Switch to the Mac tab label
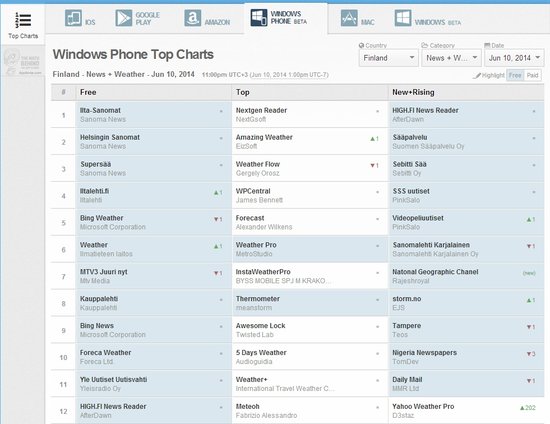The image size is (550, 424). (x=368, y=22)
